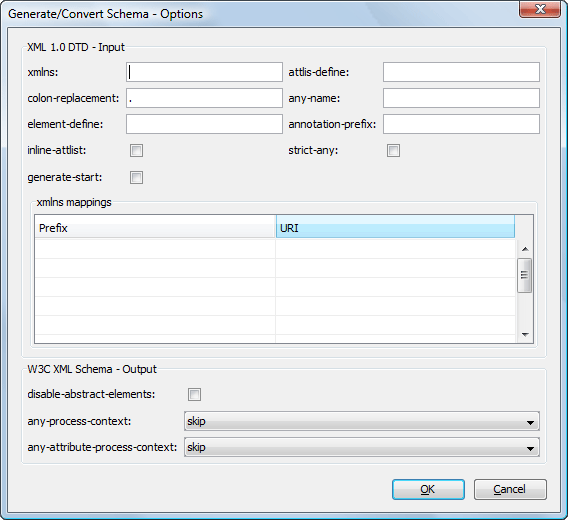Confirm options with the OK button

(x=428, y=489)
